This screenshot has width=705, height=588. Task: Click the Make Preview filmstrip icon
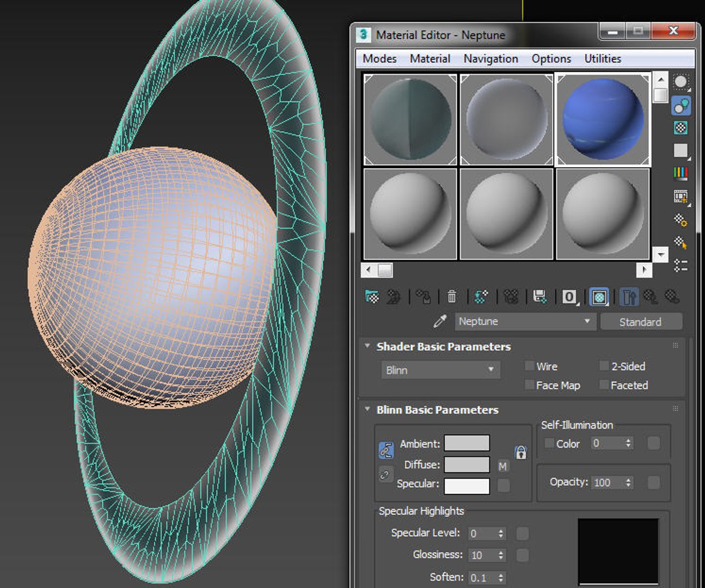click(681, 197)
